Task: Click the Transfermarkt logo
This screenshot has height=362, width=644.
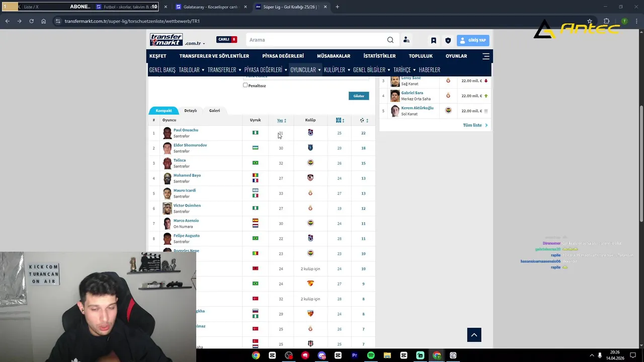Action: (166, 39)
